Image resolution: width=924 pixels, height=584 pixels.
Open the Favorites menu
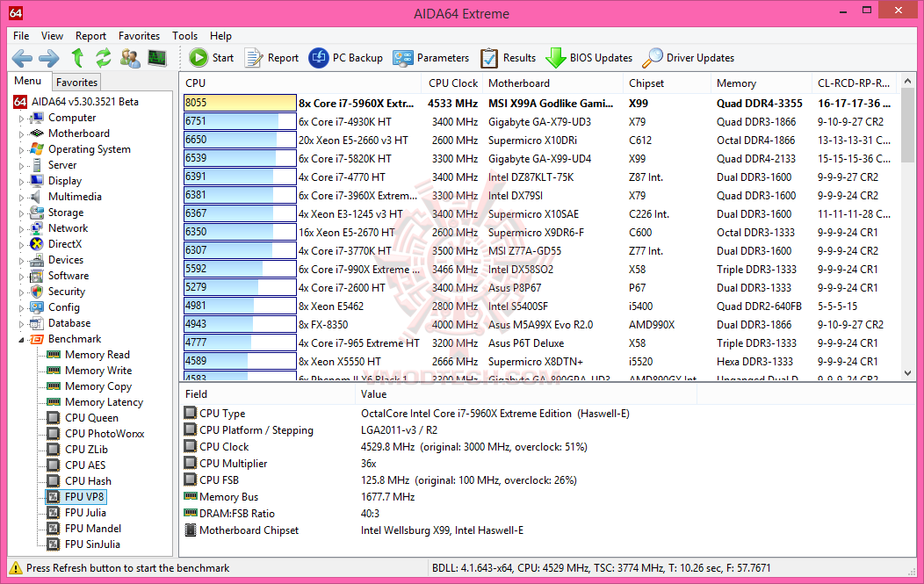pos(139,36)
